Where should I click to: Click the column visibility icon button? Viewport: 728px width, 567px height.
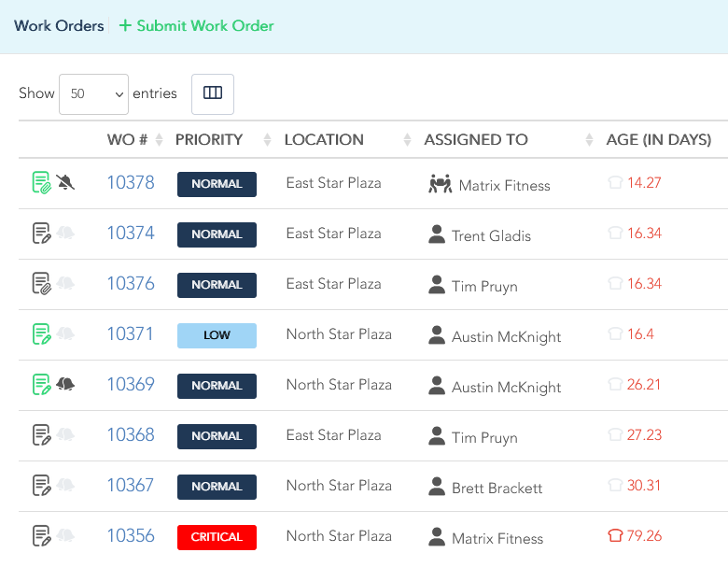(x=213, y=94)
